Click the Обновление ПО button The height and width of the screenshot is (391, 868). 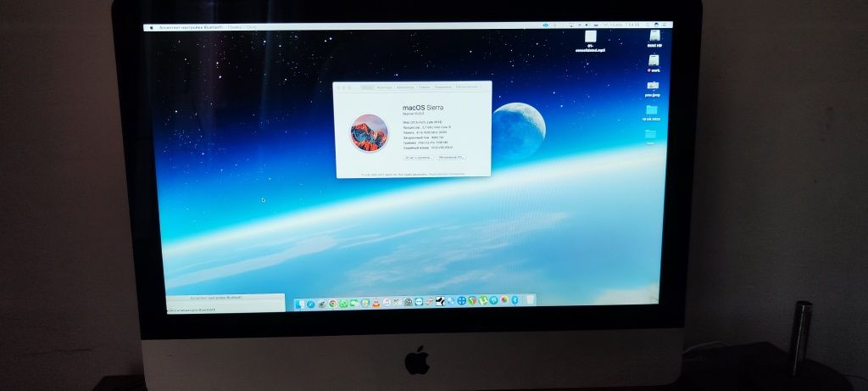[x=451, y=157]
